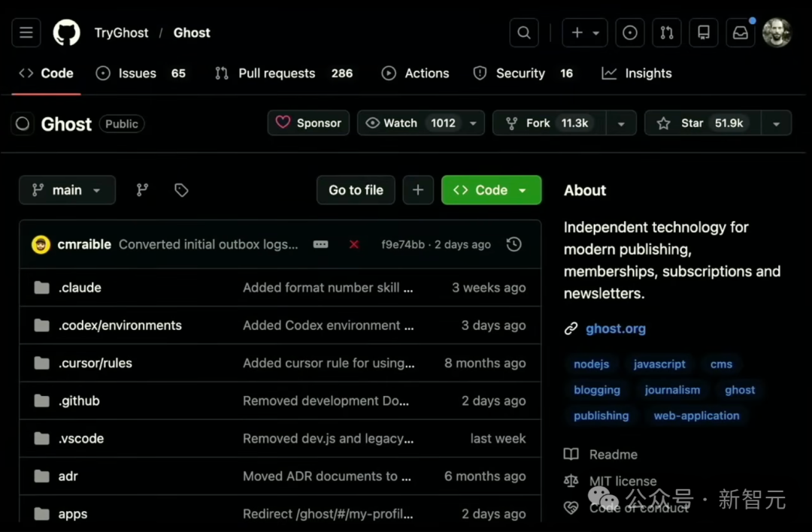812x532 pixels.
Task: Click the branches icon next to main
Action: click(142, 190)
